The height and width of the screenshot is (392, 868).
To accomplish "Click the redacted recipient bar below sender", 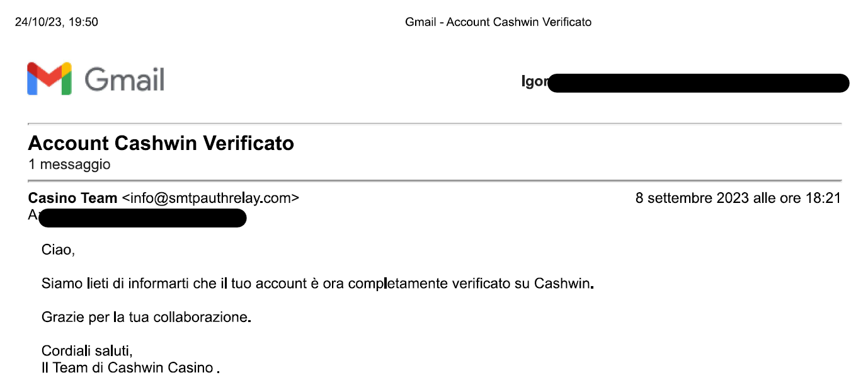I will pyautogui.click(x=142, y=217).
